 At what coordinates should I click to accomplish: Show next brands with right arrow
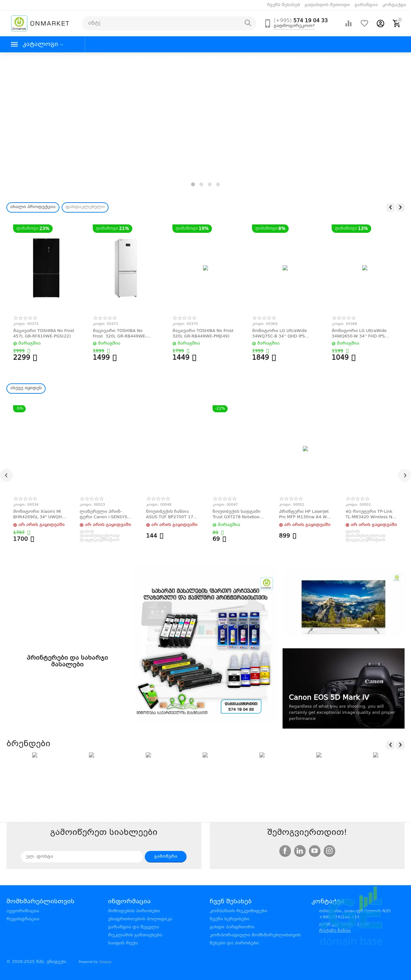click(x=400, y=745)
